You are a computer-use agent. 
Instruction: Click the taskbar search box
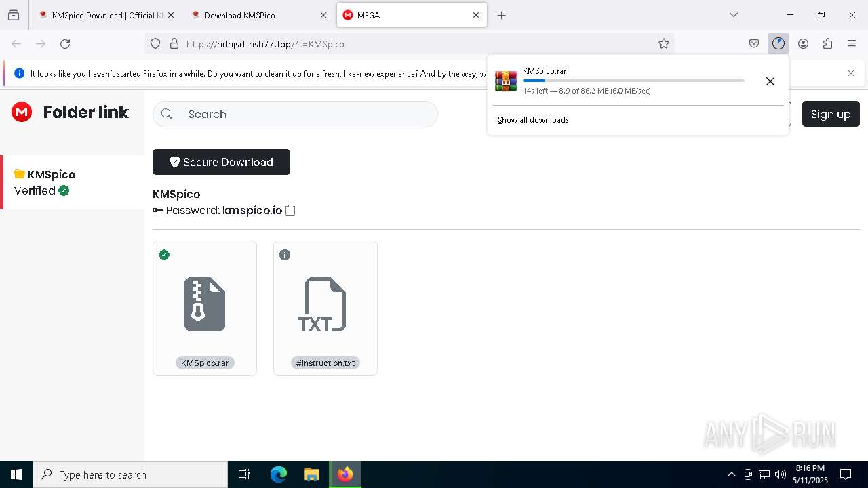(130, 474)
